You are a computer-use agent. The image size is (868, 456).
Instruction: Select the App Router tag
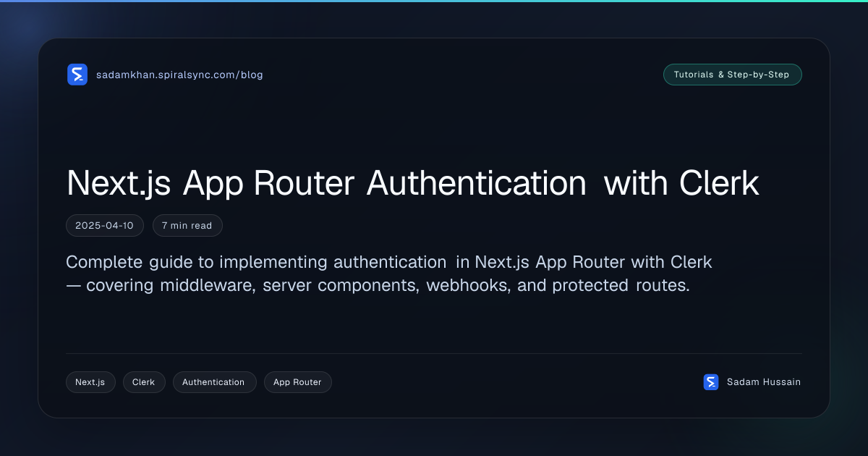pos(297,382)
